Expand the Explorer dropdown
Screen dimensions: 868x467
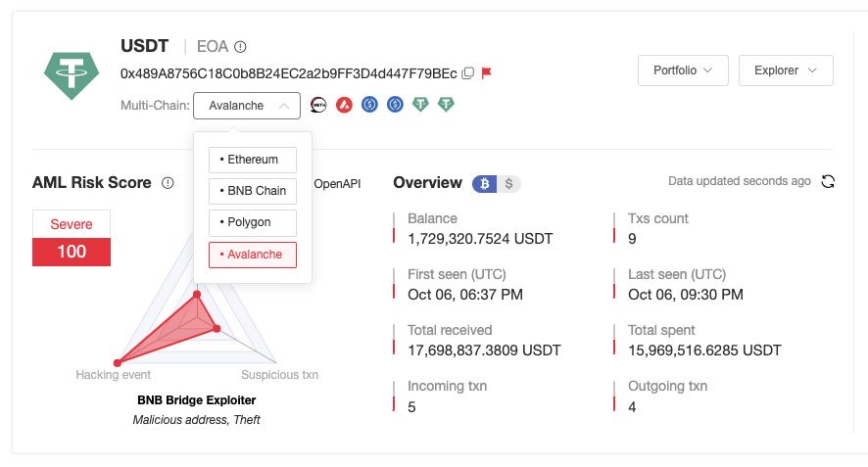point(786,70)
